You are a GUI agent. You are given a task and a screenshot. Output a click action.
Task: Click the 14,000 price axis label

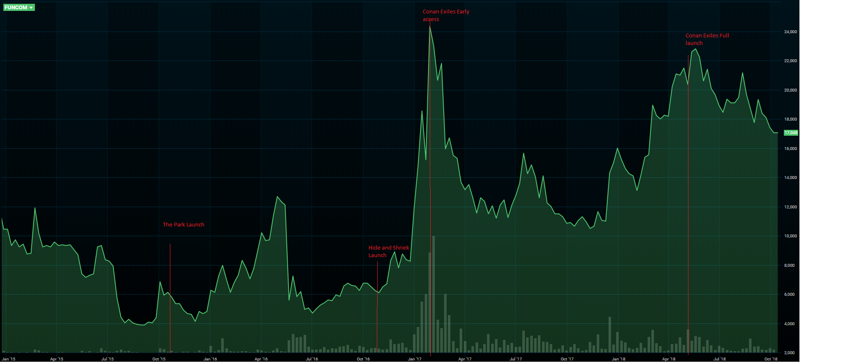click(791, 178)
